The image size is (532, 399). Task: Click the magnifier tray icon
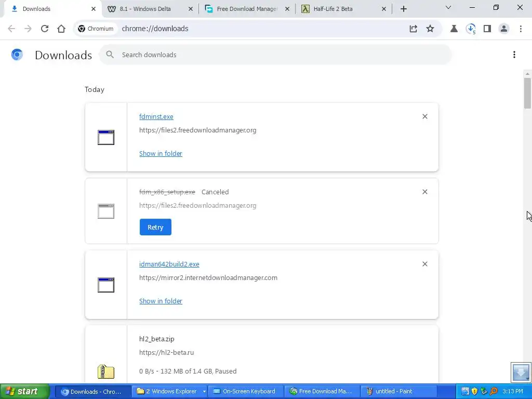(x=494, y=392)
